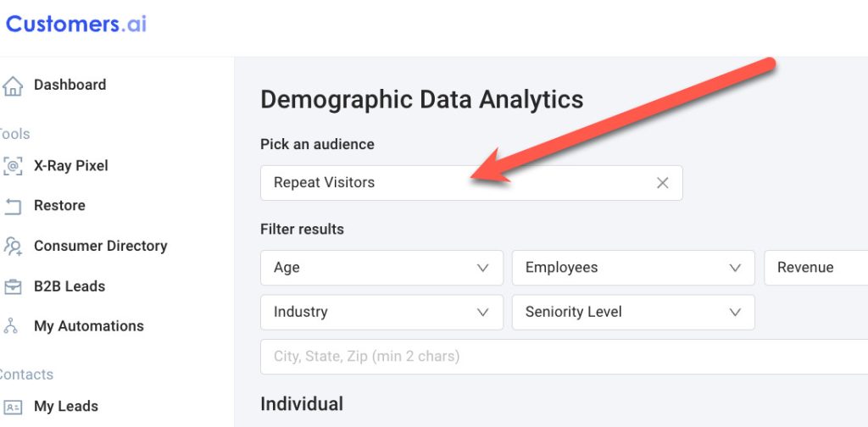Select the X-Ray Pixel icon
This screenshot has height=427, width=868.
point(12,166)
